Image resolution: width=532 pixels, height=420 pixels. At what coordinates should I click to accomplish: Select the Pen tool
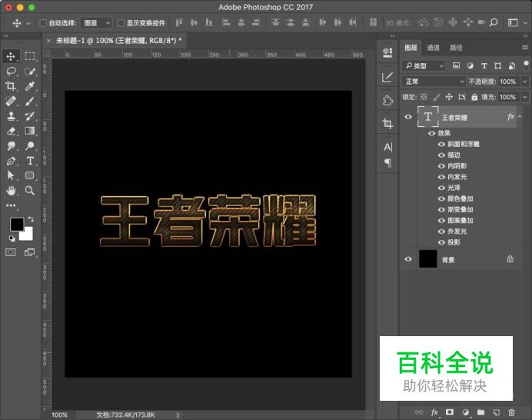[x=11, y=161]
